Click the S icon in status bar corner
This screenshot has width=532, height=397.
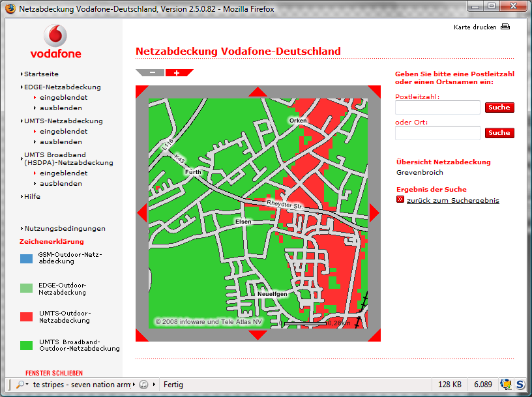click(x=520, y=385)
